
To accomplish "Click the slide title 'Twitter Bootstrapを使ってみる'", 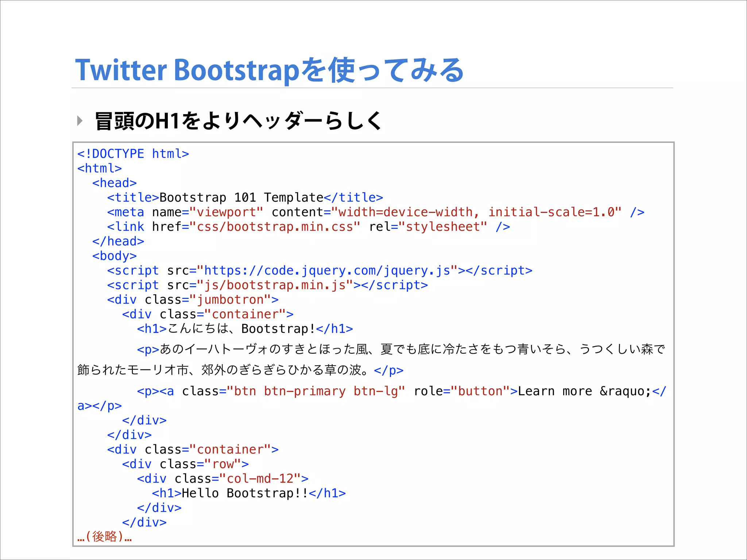I will pyautogui.click(x=269, y=70).
